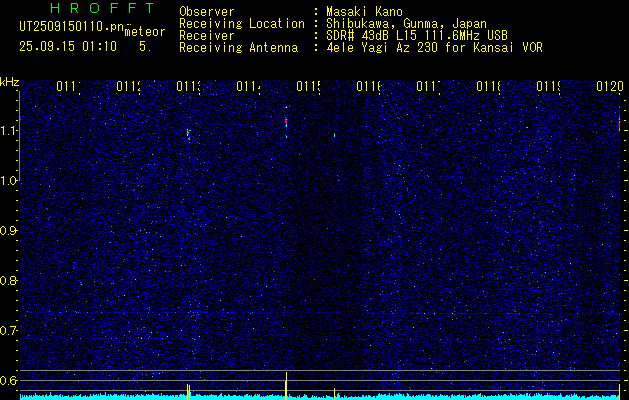
Task: Click the 0.6 frequency axis label
Action: coord(9,380)
